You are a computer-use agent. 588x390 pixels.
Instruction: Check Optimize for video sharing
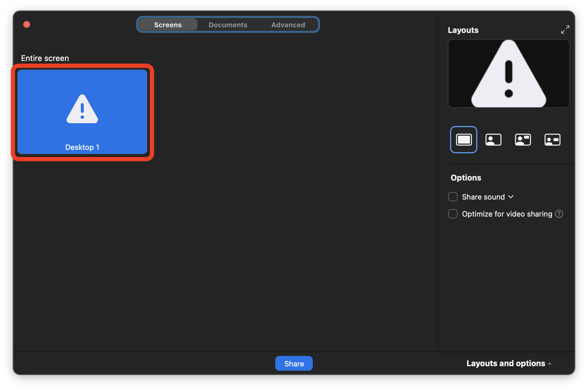tap(453, 214)
